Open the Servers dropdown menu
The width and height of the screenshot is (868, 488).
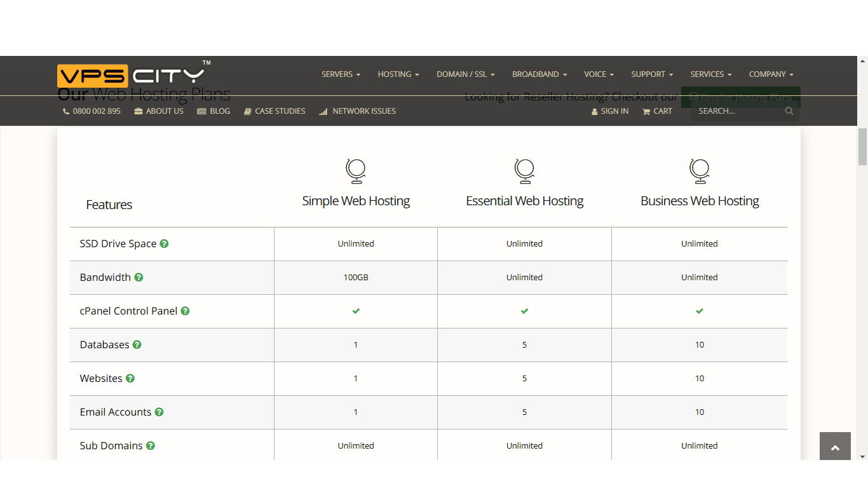[341, 74]
